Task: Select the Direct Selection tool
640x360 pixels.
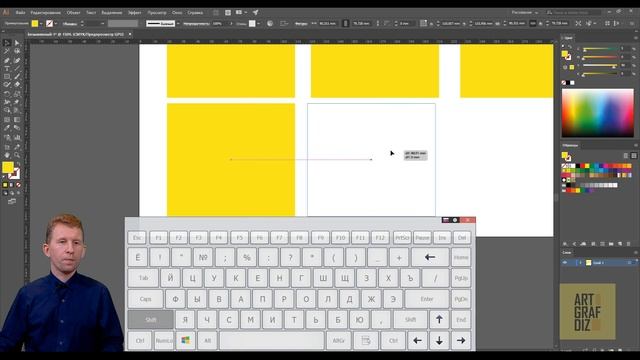Action: coord(17,42)
